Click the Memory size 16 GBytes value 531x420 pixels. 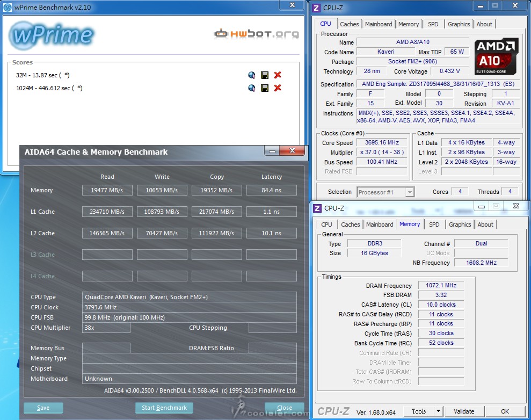pyautogui.click(x=374, y=253)
